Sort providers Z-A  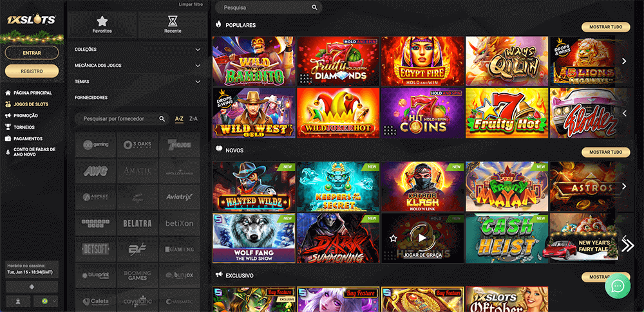coord(194,119)
